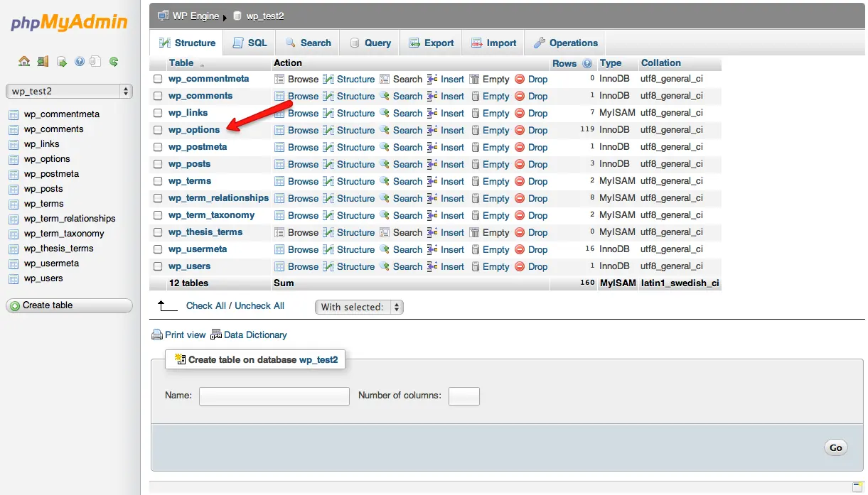
Task: Select wp_thesis_terms in the sidebar list
Action: pos(58,249)
